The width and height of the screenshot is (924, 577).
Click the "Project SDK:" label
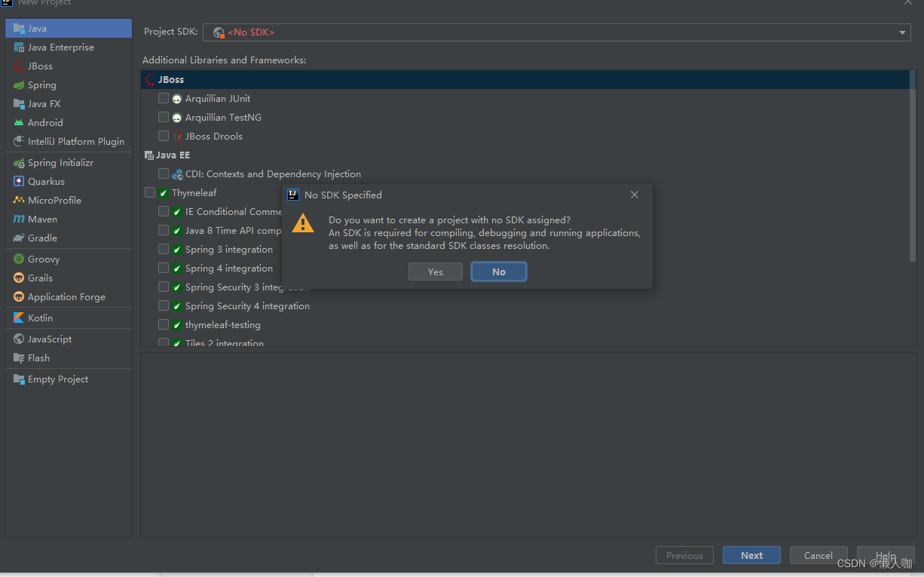pyautogui.click(x=170, y=32)
